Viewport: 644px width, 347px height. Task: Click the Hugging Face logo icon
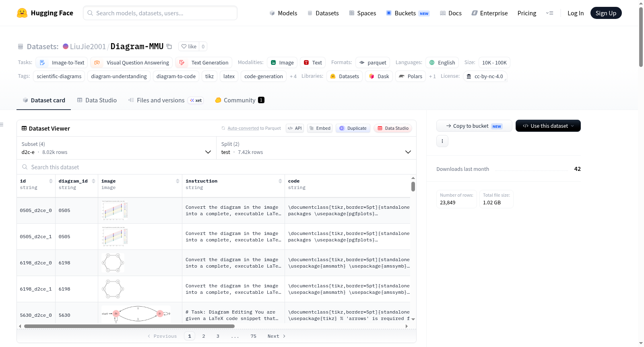point(22,13)
